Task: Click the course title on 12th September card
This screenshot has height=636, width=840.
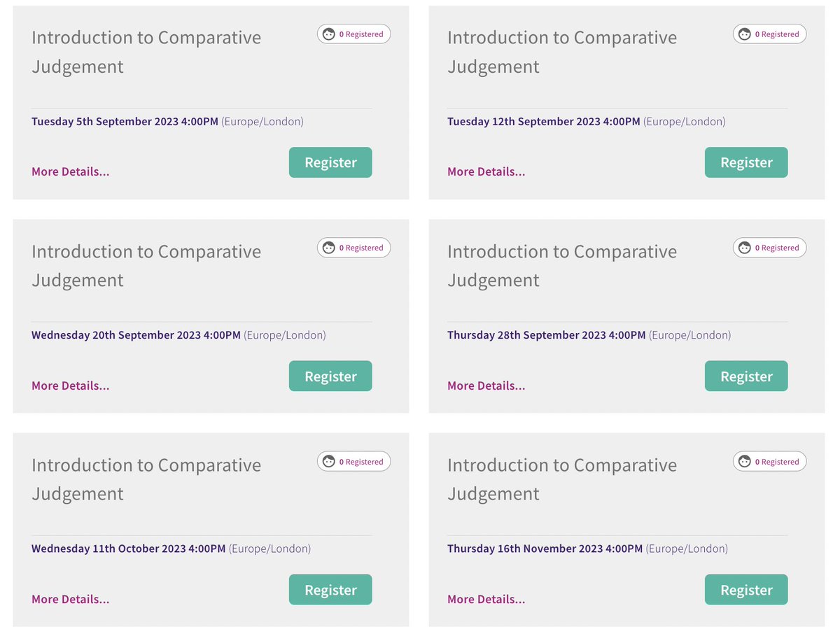Action: (562, 52)
